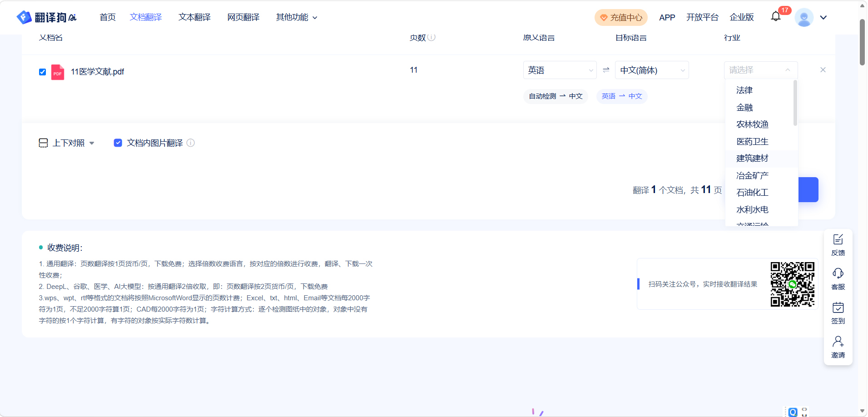The height and width of the screenshot is (417, 868).
Task: Remove the 11医学文献.pdf row
Action: point(823,70)
